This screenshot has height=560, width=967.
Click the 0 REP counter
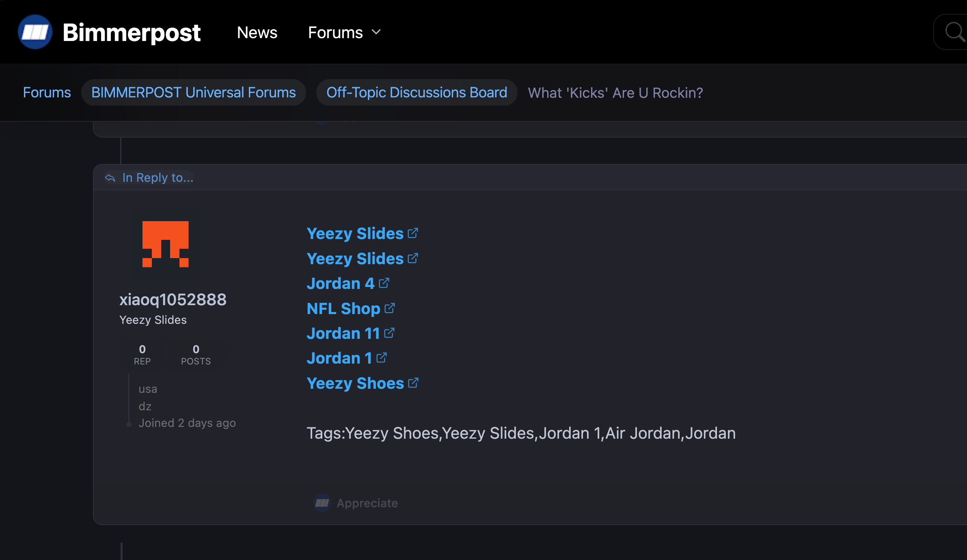point(142,355)
